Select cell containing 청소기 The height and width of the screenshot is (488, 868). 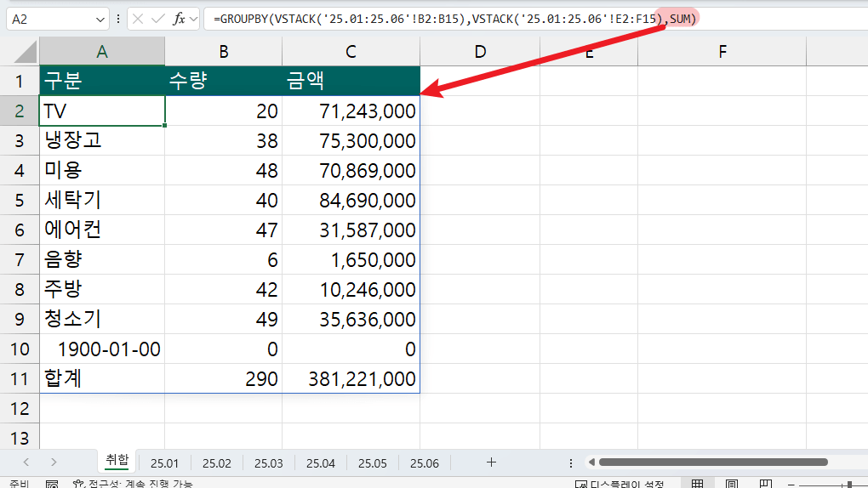102,320
